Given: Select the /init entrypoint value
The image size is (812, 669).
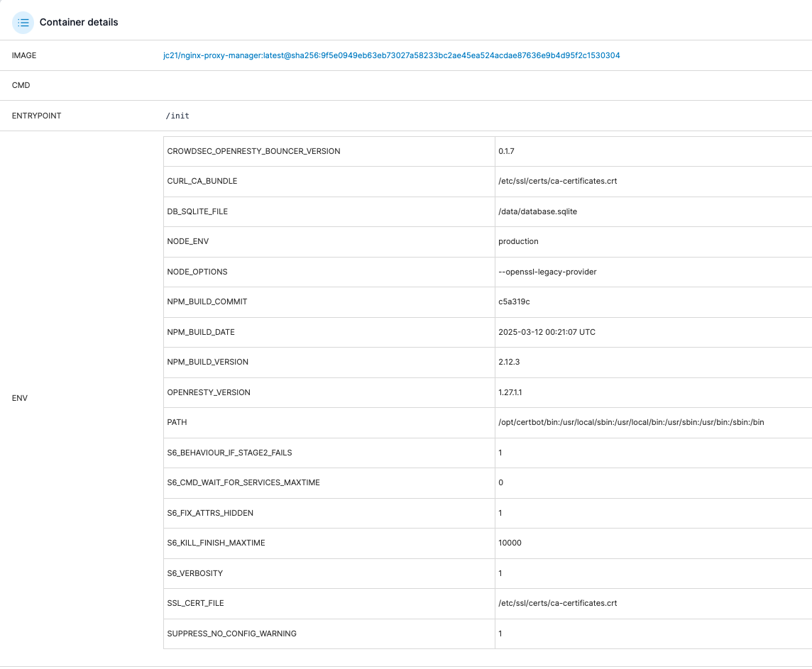Looking at the screenshot, I should click(x=177, y=116).
